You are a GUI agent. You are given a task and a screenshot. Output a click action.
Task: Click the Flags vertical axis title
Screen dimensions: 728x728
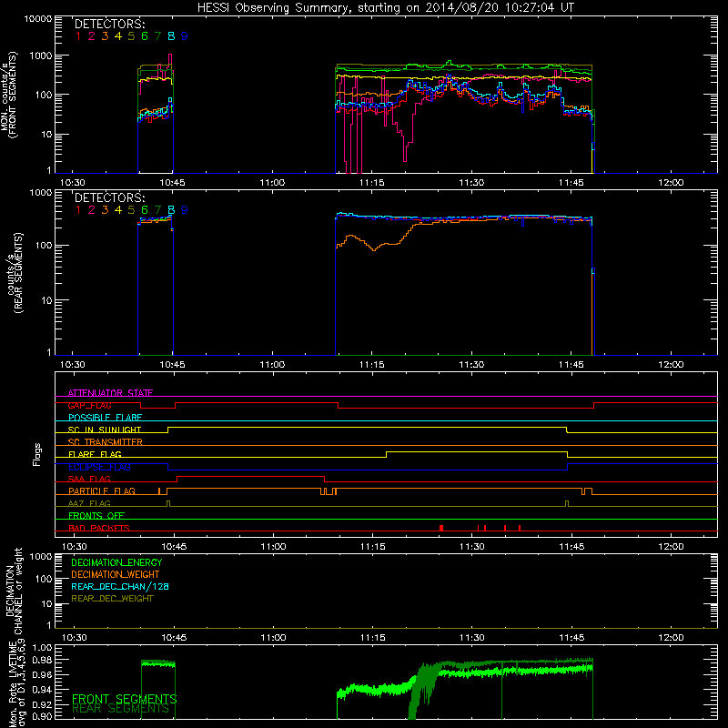coord(37,454)
